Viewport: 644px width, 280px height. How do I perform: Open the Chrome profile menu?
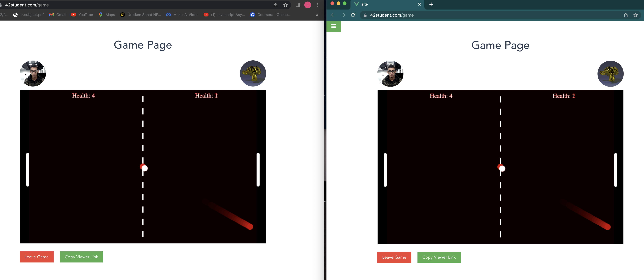[x=308, y=5]
